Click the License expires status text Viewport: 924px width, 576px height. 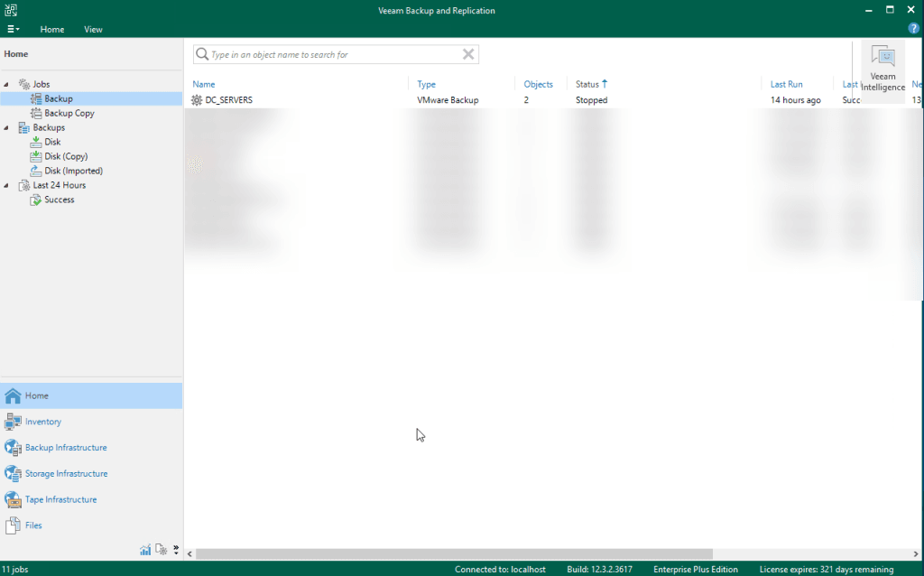827,570
